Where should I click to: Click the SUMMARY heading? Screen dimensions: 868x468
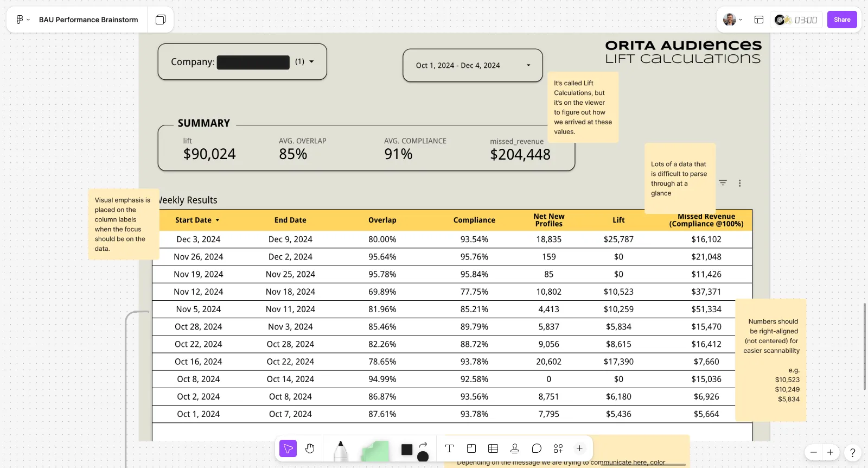pyautogui.click(x=204, y=123)
